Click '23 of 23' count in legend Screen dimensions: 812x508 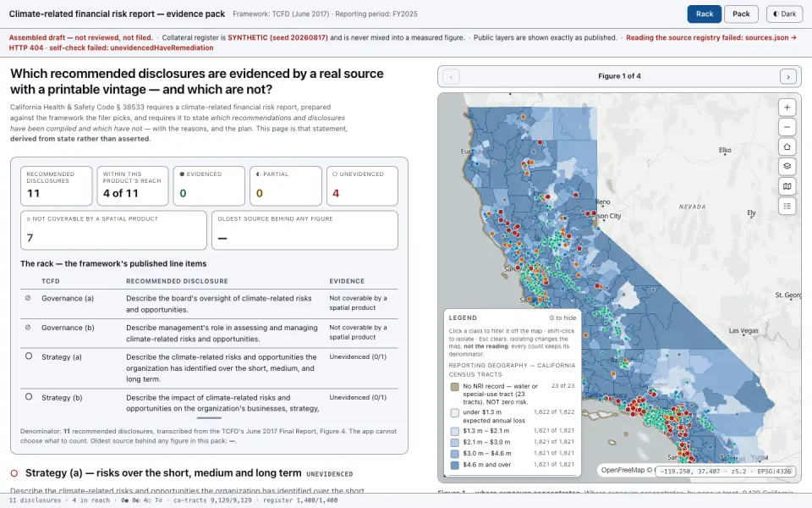pos(563,386)
